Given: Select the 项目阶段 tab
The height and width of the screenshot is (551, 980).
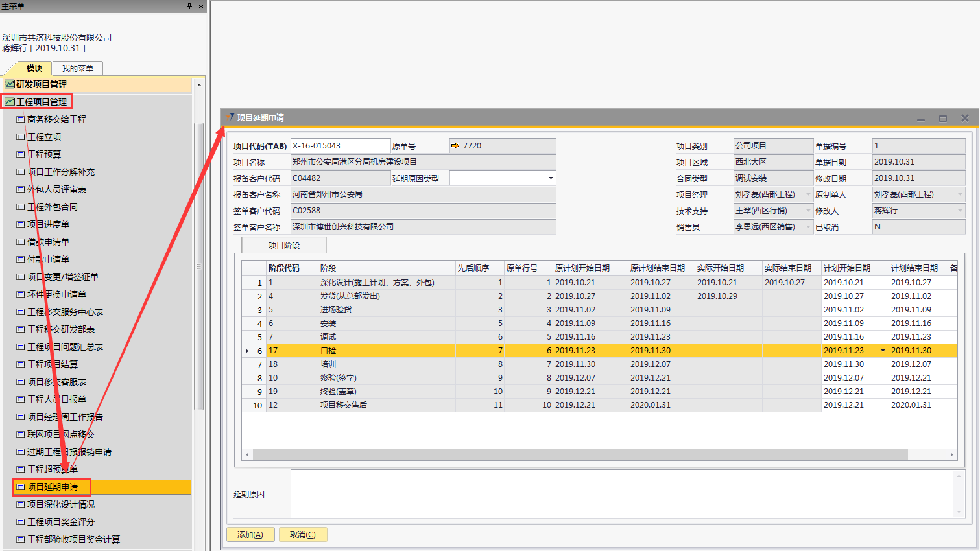Looking at the screenshot, I should [284, 245].
